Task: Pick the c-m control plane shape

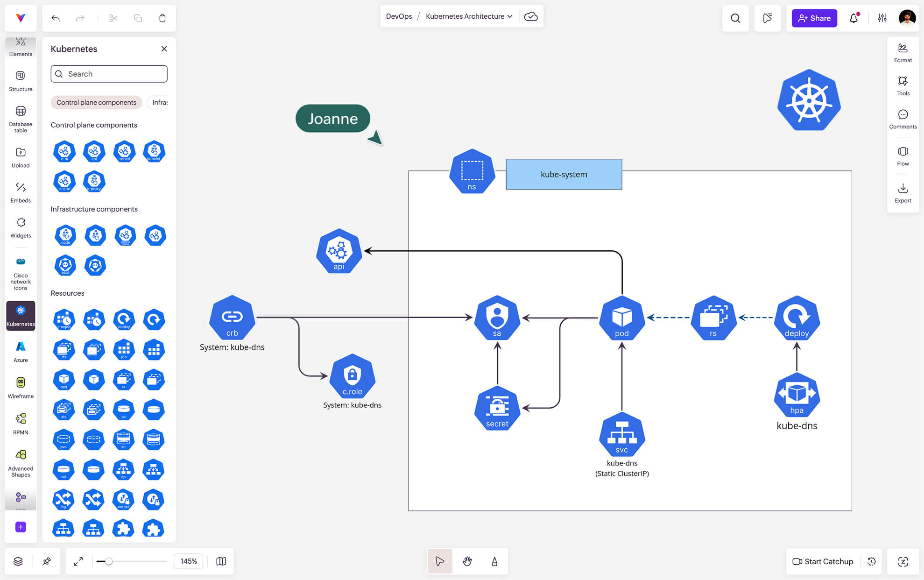Action: coord(64,151)
